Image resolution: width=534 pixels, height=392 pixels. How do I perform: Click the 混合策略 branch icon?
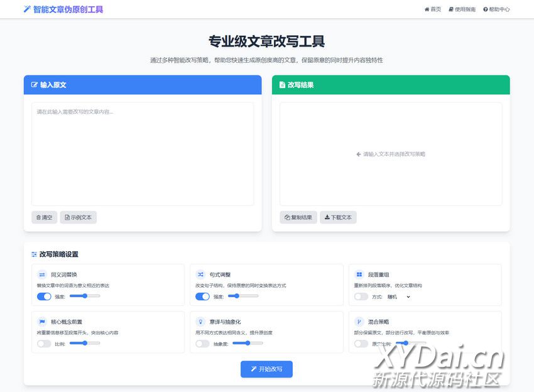coord(359,322)
